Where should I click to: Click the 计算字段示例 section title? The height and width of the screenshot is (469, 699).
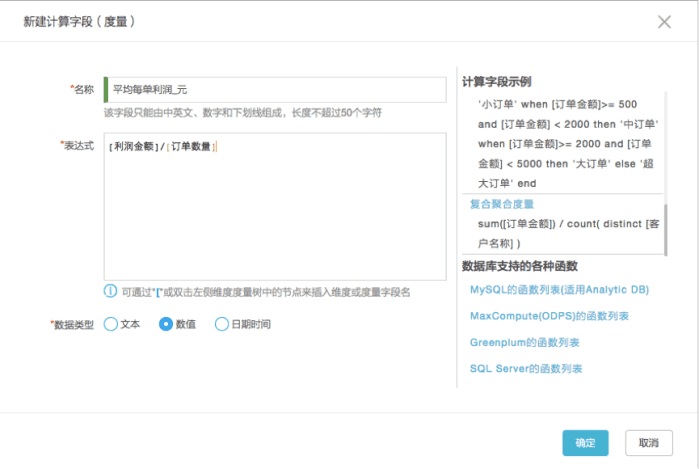pyautogui.click(x=496, y=82)
